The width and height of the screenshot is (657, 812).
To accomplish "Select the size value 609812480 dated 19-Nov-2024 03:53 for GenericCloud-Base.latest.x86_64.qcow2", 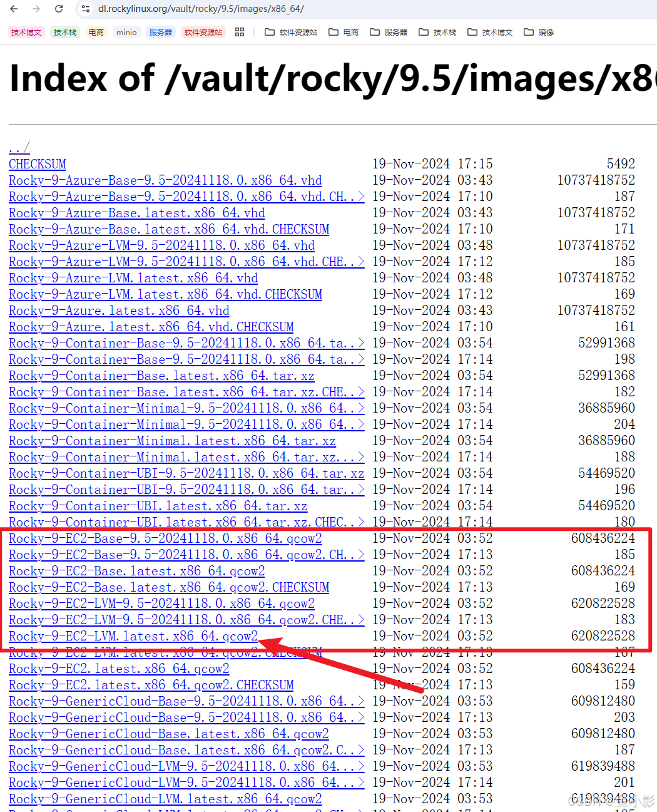I will (603, 734).
